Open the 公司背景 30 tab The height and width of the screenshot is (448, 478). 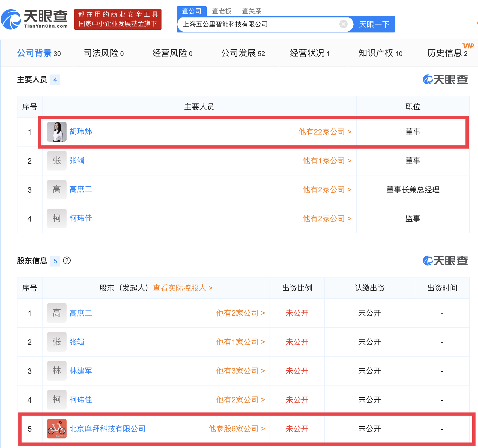coord(39,53)
